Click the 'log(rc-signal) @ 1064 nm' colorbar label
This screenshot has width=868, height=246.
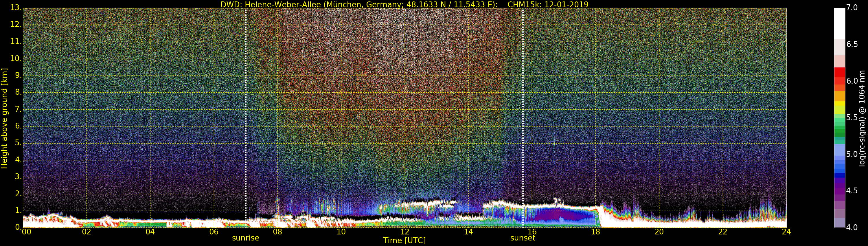point(862,118)
